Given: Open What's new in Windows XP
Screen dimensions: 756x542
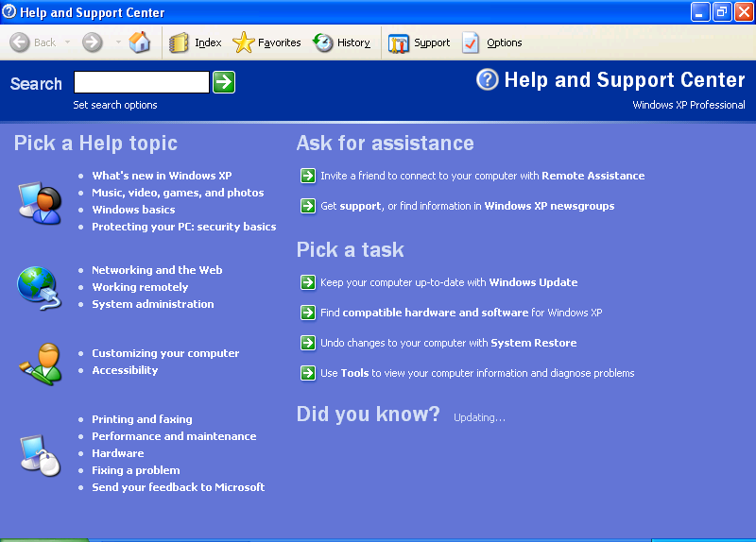Looking at the screenshot, I should 162,176.
